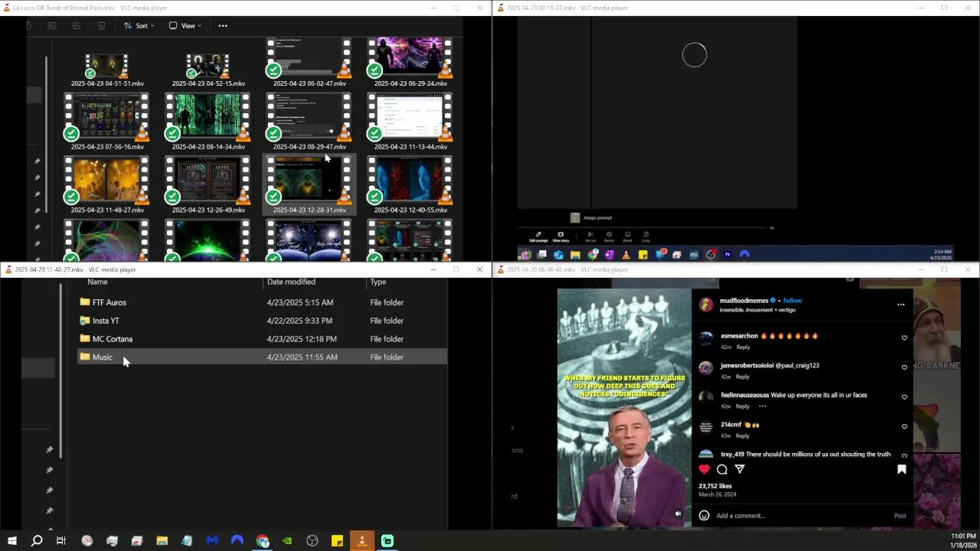The width and height of the screenshot is (980, 551).
Task: Open the taskbar Search icon
Action: (x=36, y=541)
